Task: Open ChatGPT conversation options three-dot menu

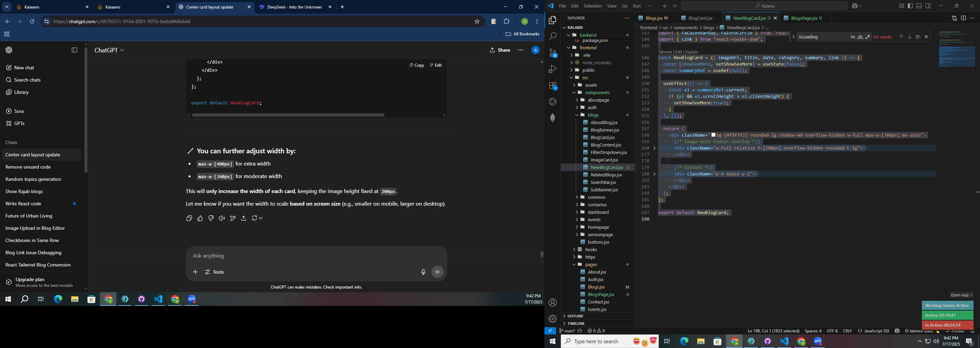Action: 520,50
